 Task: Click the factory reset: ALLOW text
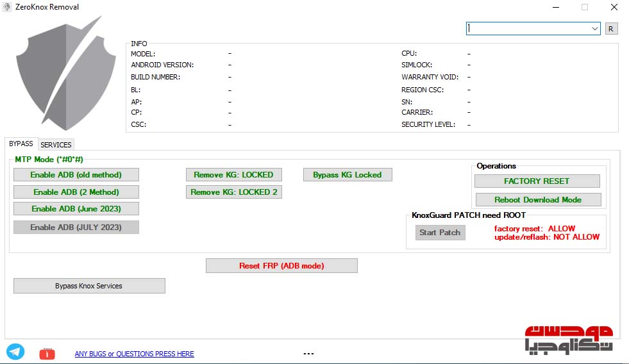534,229
